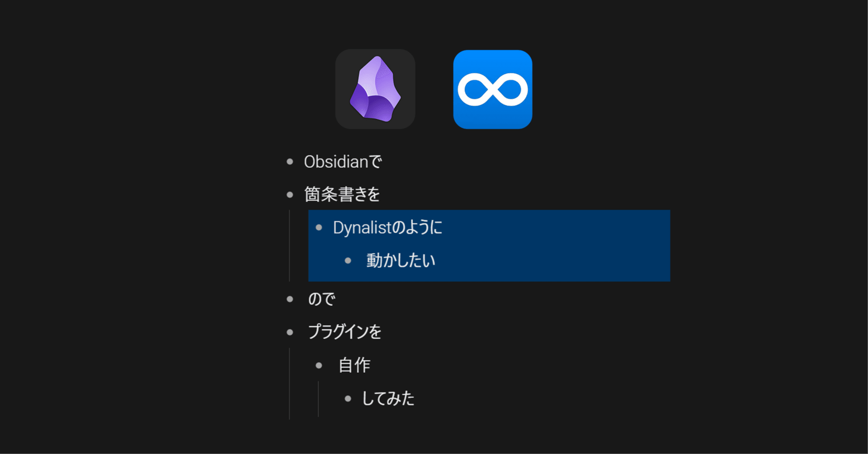This screenshot has width=868, height=454.
Task: Place cursor in the "Obsidianで" text
Action: 343,162
